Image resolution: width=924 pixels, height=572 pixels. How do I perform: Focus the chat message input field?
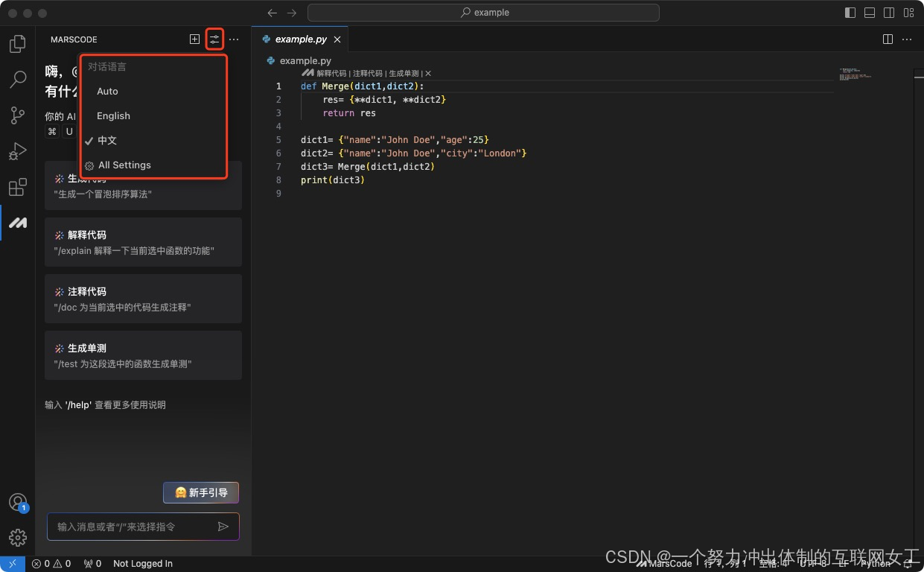[x=143, y=527]
